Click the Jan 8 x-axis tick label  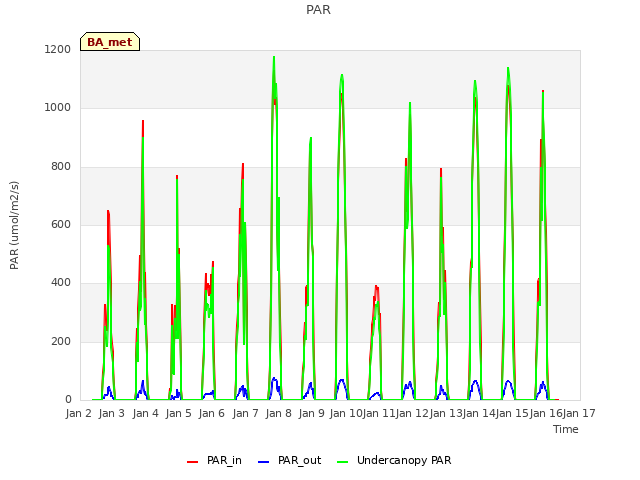coord(278,413)
